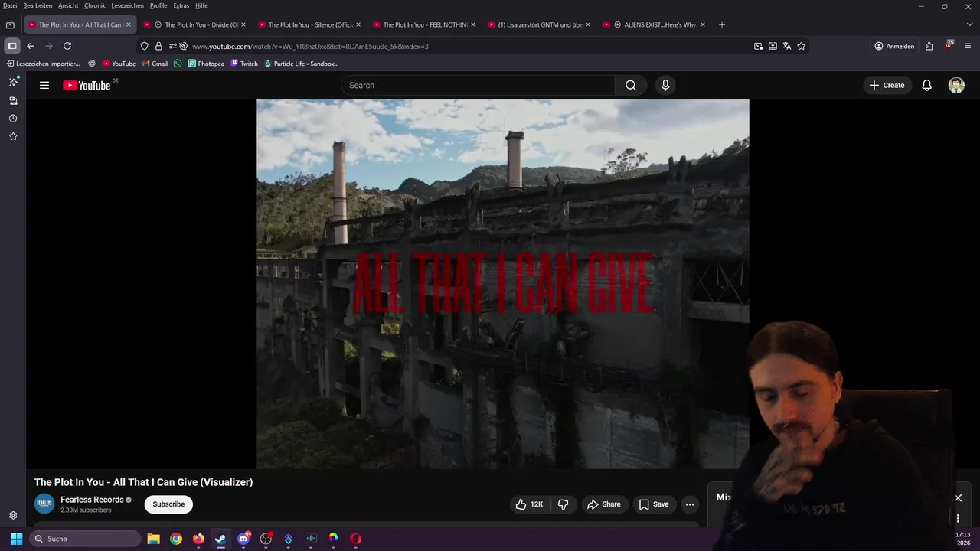This screenshot has width=980, height=551.
Task: Reload the page
Action: click(x=67, y=46)
